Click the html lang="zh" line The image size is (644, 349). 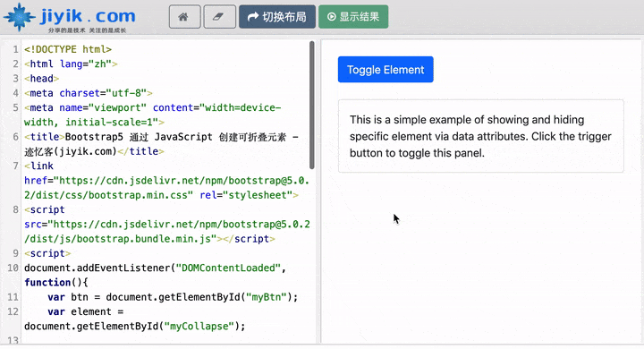[71, 64]
